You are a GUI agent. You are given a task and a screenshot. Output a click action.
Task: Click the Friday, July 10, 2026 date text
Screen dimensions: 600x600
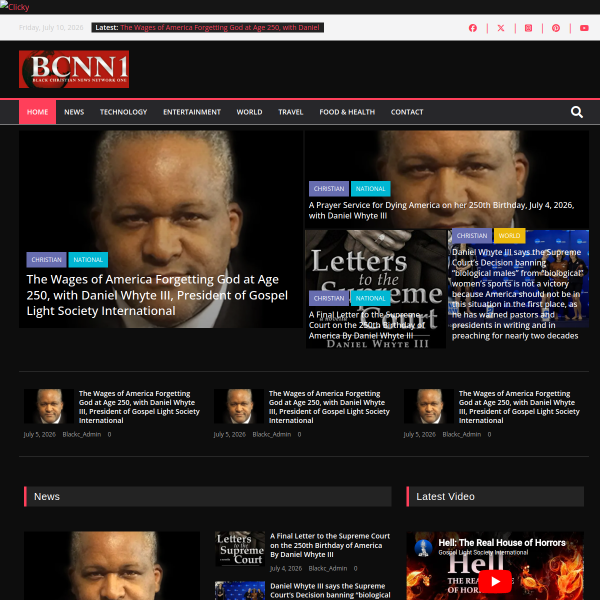click(x=51, y=28)
